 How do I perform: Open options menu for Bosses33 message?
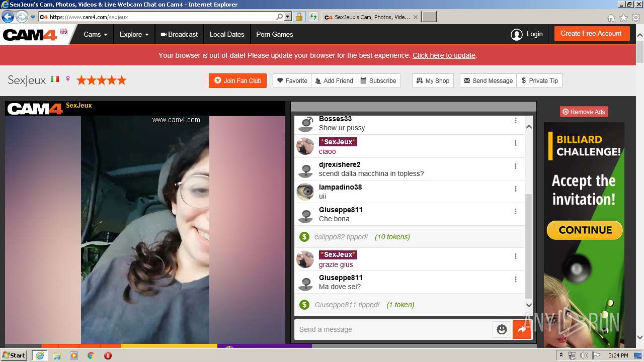pos(515,121)
